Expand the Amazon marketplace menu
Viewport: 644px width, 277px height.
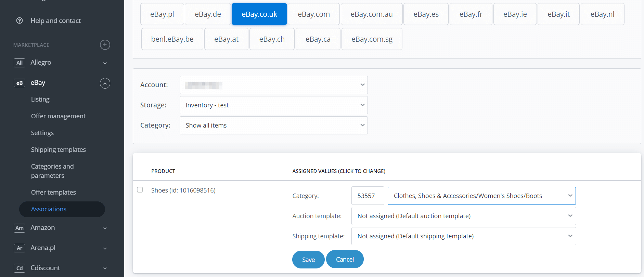[x=105, y=228]
